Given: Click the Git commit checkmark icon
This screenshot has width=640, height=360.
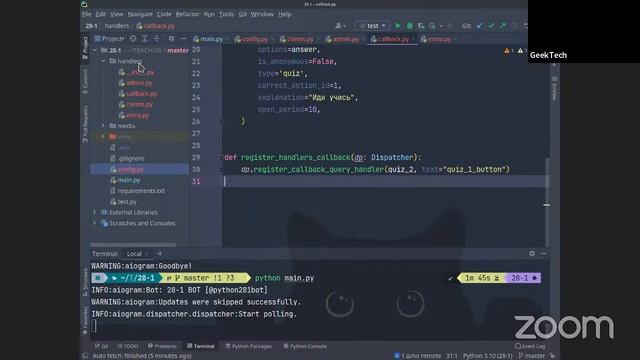Looking at the screenshot, I should [x=491, y=26].
